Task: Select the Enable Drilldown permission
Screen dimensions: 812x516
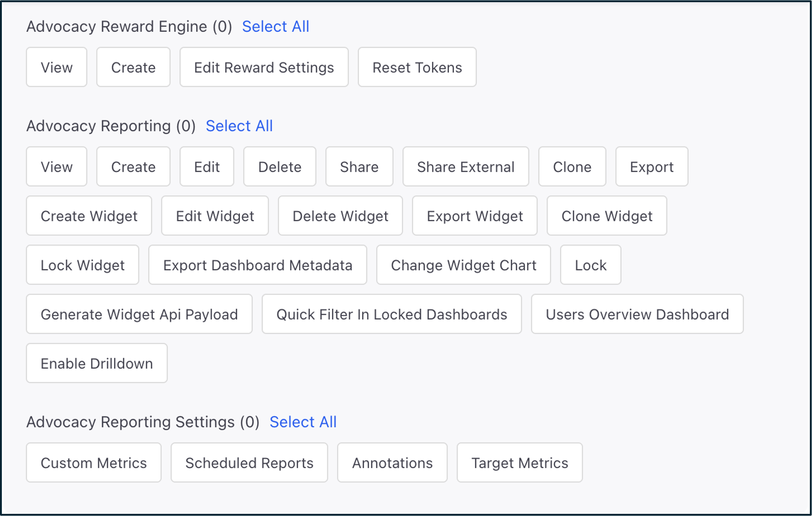Action: point(97,363)
